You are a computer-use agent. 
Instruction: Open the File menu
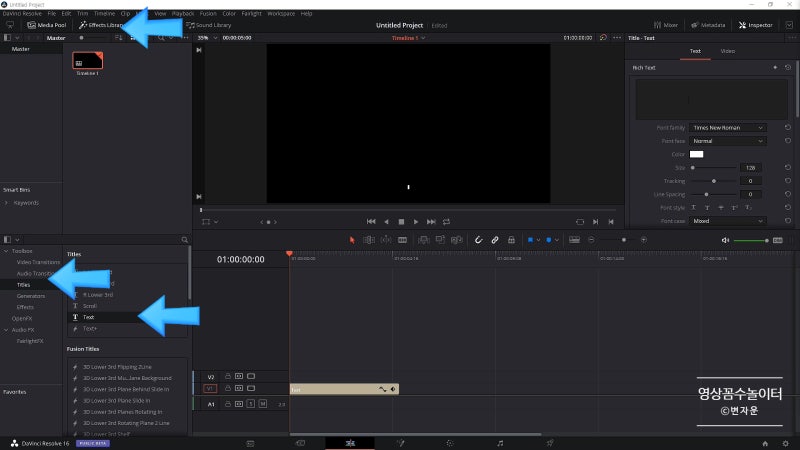pos(52,13)
